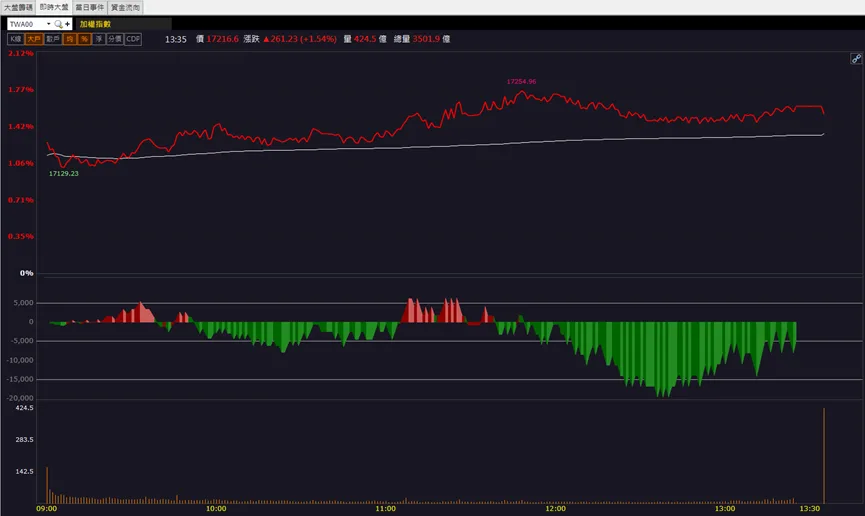The height and width of the screenshot is (516, 865).
Task: Toggle the 散戶 indicator button
Action: [x=52, y=39]
